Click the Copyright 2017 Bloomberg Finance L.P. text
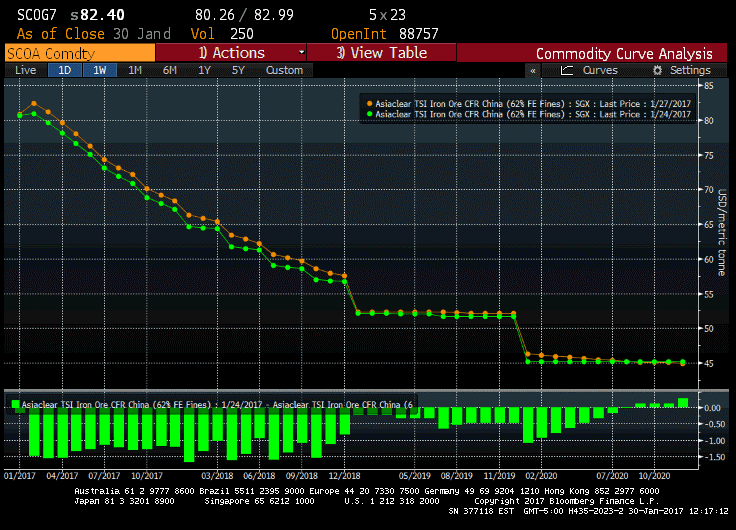 coord(567,501)
